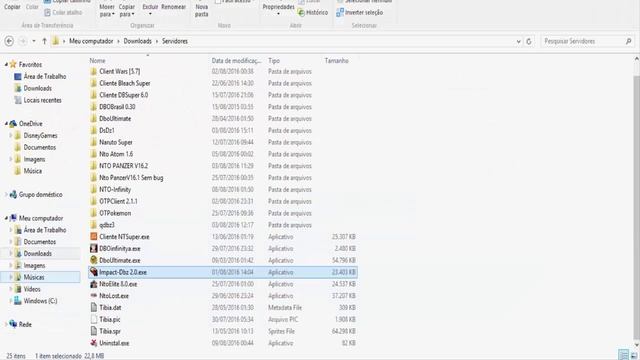The image size is (640, 360).
Task: Select Vídeos under Meu computador
Action: 31,289
